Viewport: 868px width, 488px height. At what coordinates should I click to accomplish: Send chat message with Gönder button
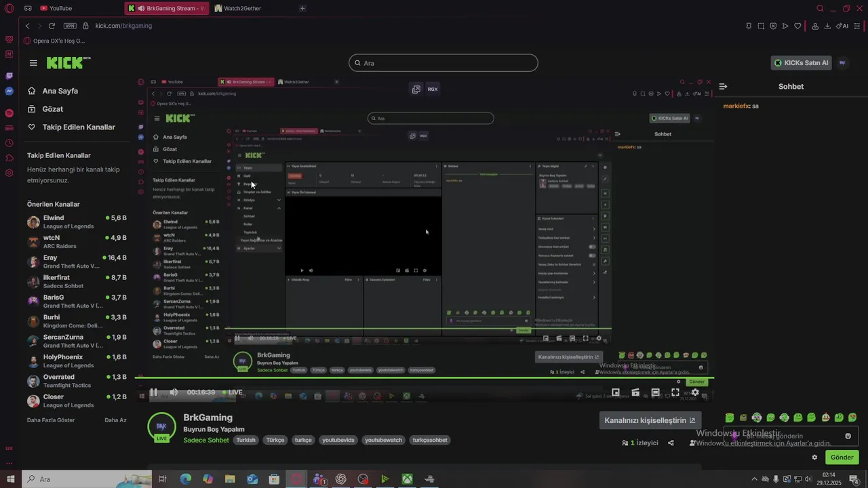(842, 457)
